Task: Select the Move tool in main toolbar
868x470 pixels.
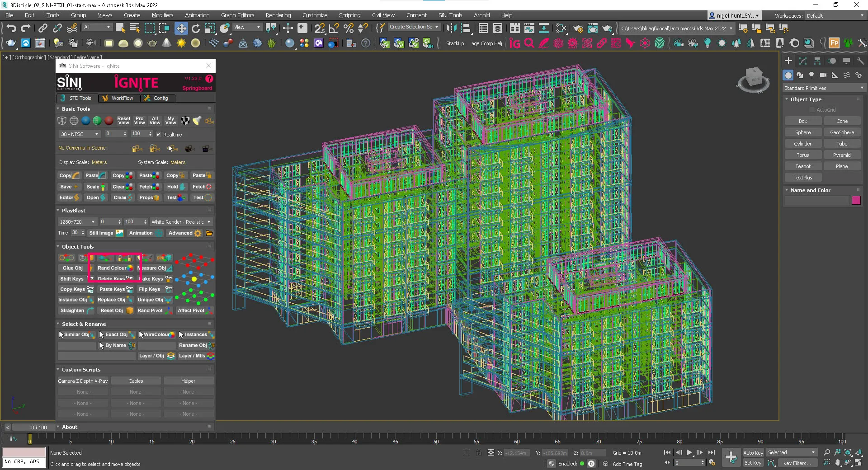Action: [181, 28]
